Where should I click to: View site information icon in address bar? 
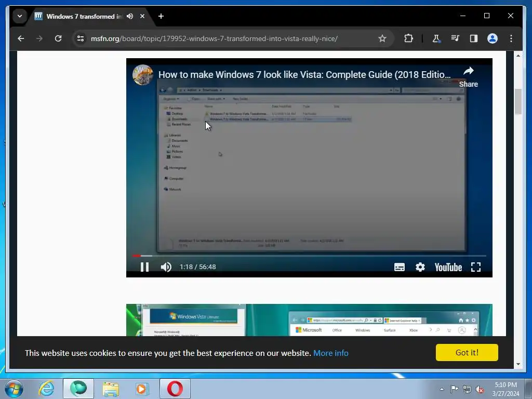pos(81,38)
